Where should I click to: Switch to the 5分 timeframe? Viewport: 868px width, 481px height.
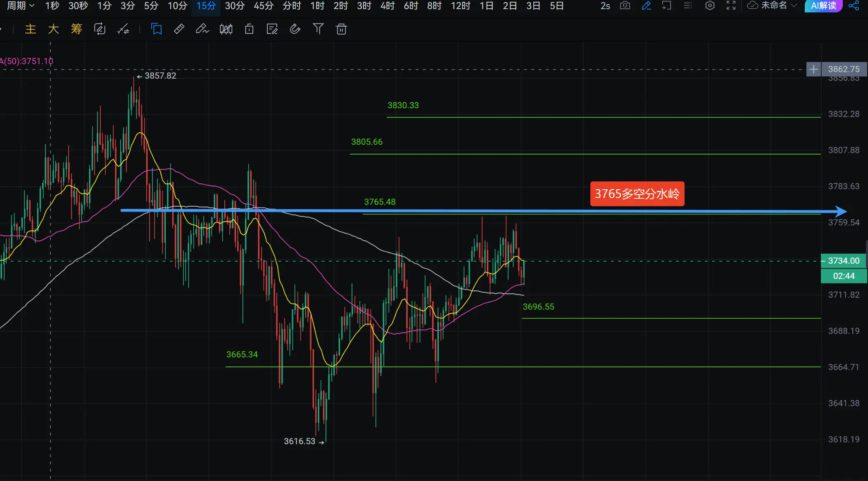(x=151, y=6)
